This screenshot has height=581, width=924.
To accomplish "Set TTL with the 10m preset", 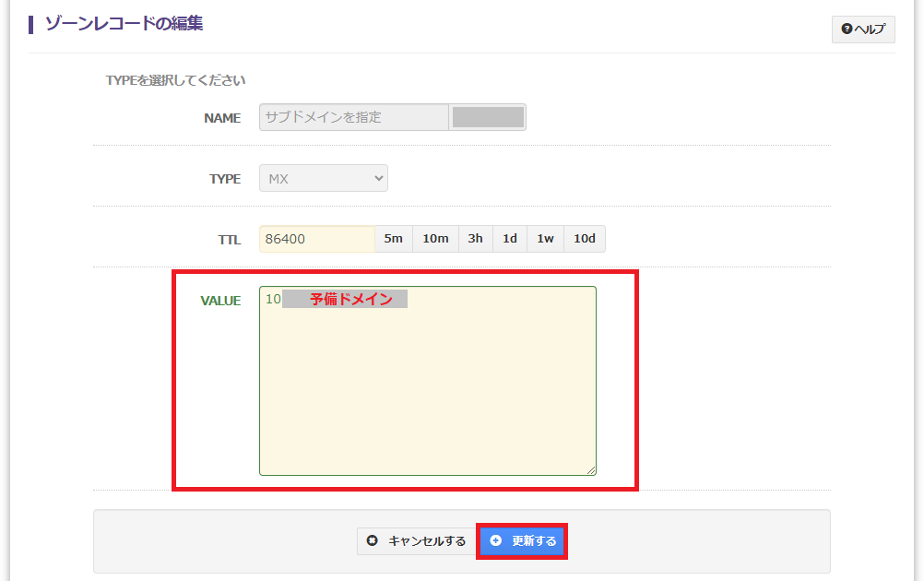I will point(435,239).
